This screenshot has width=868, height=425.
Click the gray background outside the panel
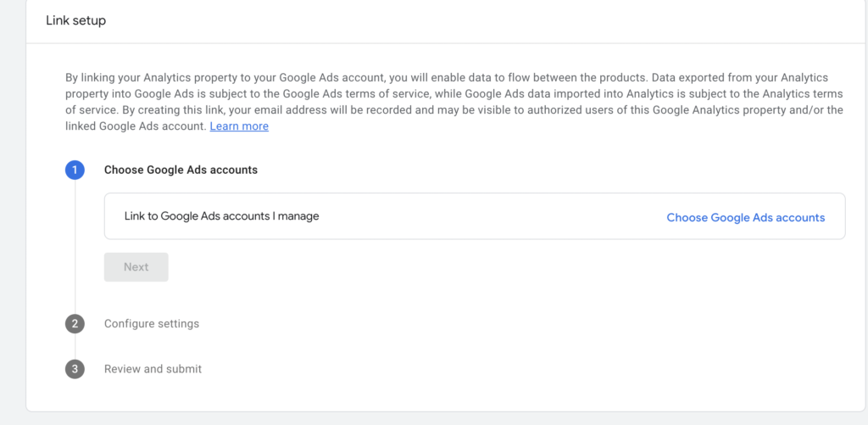12,221
